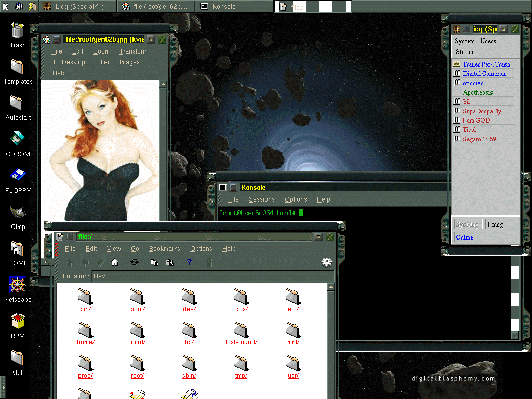
Task: Click the Home toolbar icon in file manager
Action: pos(115,263)
